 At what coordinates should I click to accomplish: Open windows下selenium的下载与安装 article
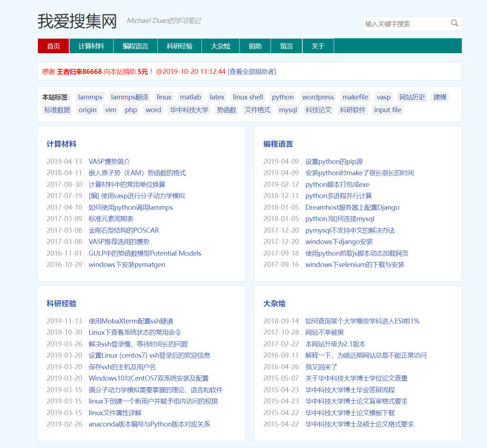[x=355, y=265]
